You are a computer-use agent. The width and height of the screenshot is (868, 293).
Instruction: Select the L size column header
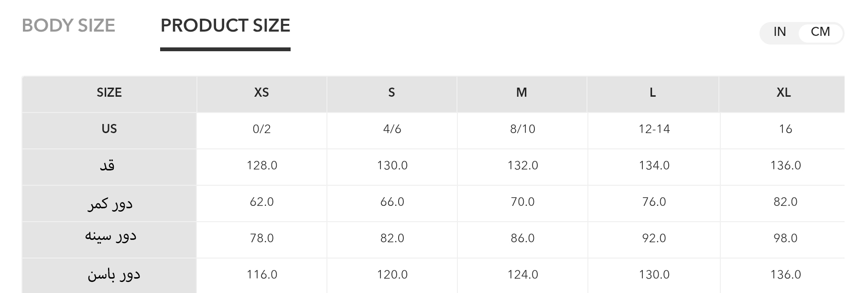pyautogui.click(x=652, y=92)
